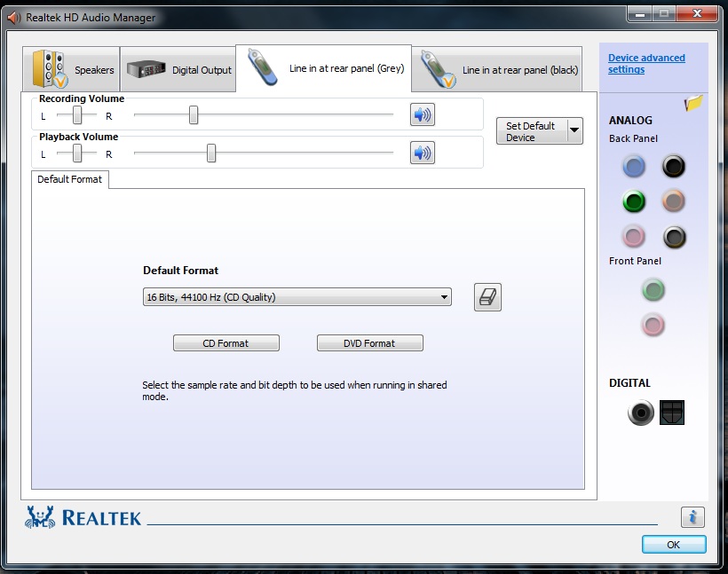Viewport: 728px width, 574px height.
Task: Click the top black back panel jack
Action: [673, 167]
